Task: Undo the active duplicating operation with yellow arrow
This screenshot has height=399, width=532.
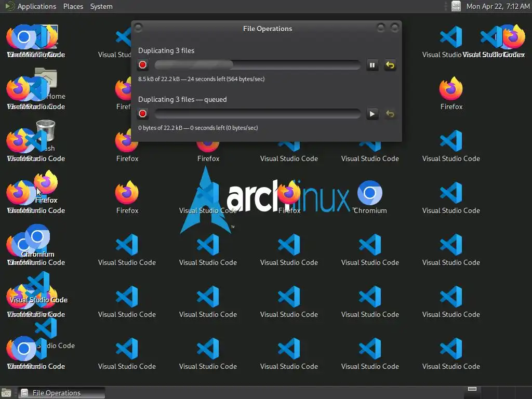Action: click(x=390, y=65)
